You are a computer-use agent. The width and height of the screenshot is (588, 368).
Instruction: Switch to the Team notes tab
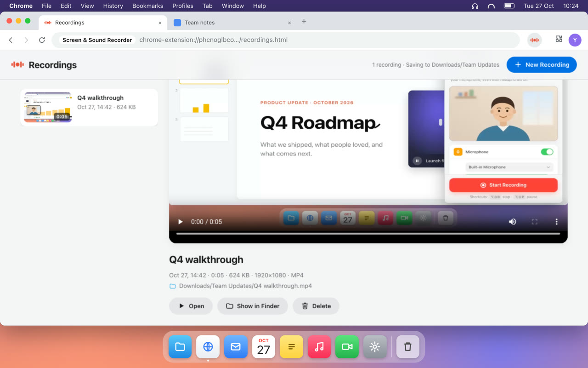point(232,23)
